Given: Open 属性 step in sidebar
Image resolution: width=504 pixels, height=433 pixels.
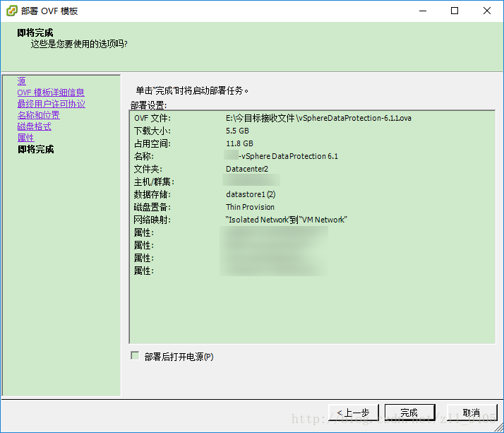Looking at the screenshot, I should tap(25, 138).
